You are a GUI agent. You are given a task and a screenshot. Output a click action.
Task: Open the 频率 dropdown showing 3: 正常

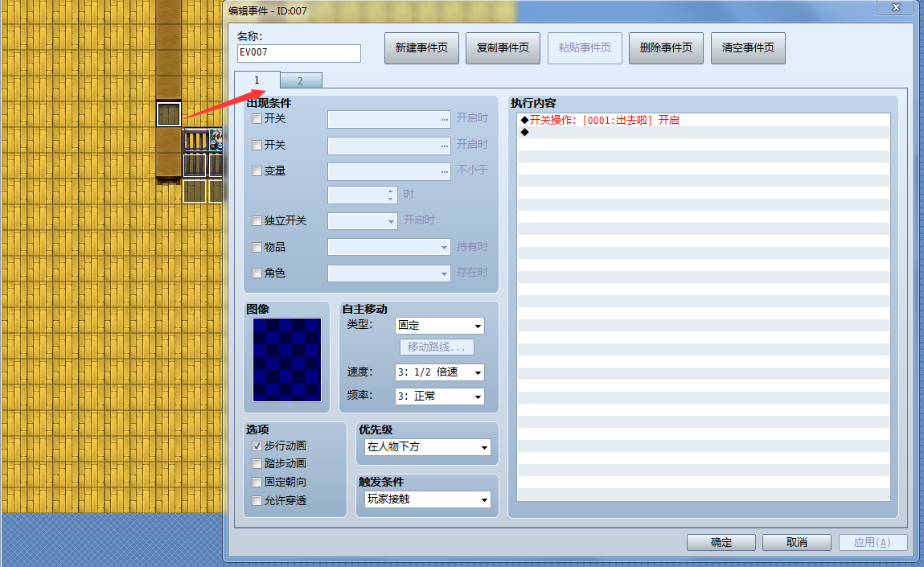click(x=440, y=396)
